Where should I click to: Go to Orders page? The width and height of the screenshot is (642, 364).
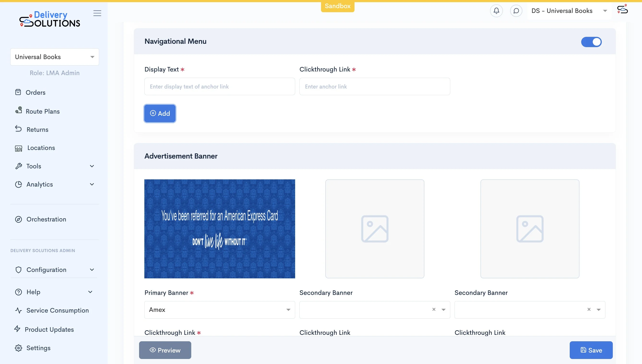tap(35, 93)
